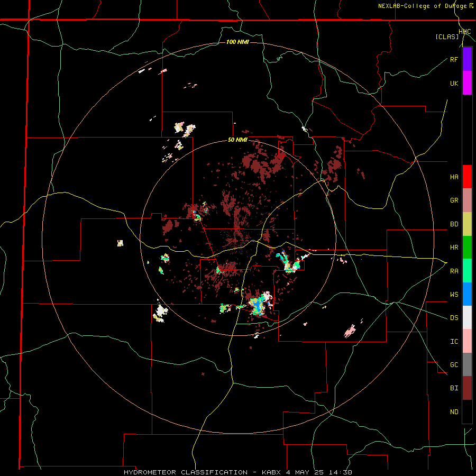
Task: Click the purple RF color swatch
Action: pyautogui.click(x=467, y=59)
